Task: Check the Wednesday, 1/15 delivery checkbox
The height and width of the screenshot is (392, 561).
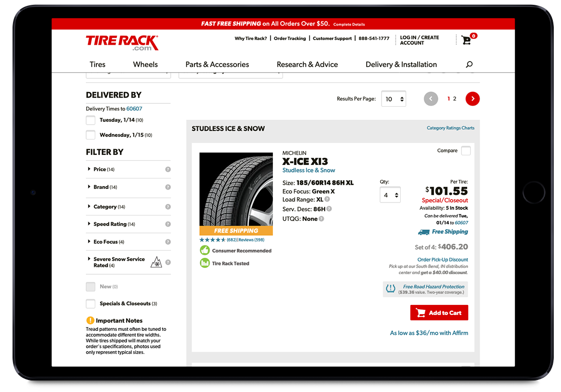Action: click(x=90, y=135)
